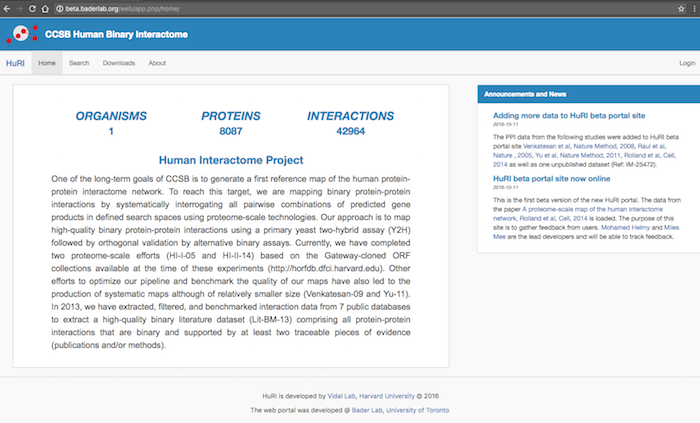
Task: Click the browser home icon
Action: click(x=44, y=6)
